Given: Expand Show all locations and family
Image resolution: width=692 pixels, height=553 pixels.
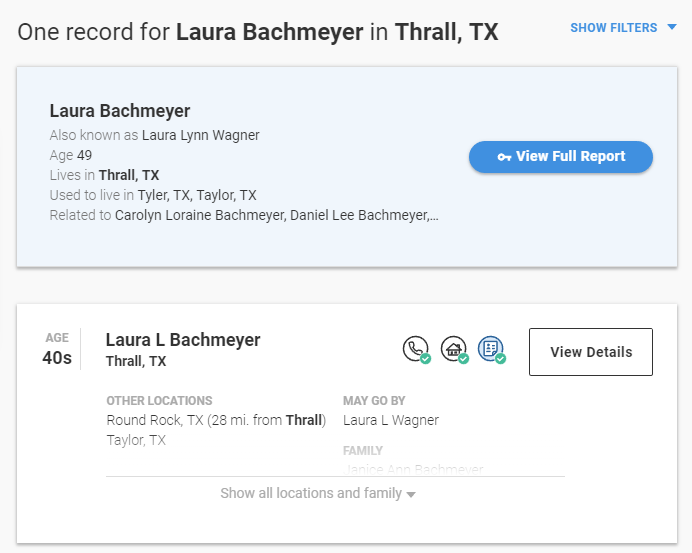Looking at the screenshot, I should 318,493.
